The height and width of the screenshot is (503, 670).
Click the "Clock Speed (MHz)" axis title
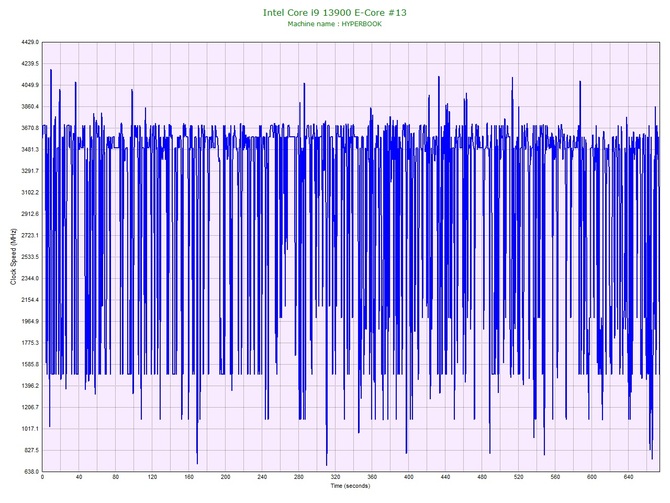pyautogui.click(x=13, y=256)
